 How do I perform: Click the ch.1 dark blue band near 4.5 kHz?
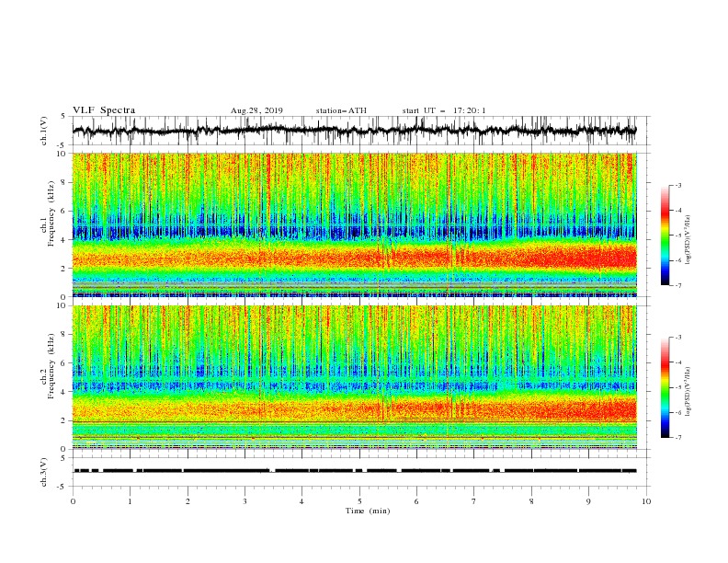click(354, 231)
